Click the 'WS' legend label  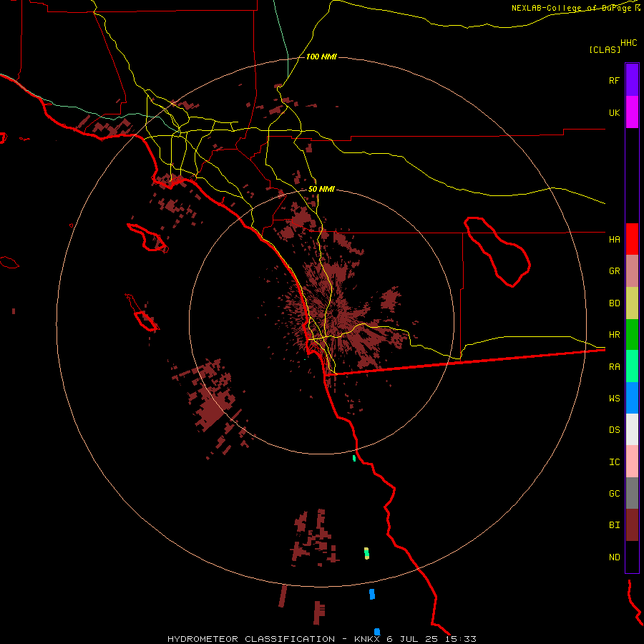click(614, 398)
